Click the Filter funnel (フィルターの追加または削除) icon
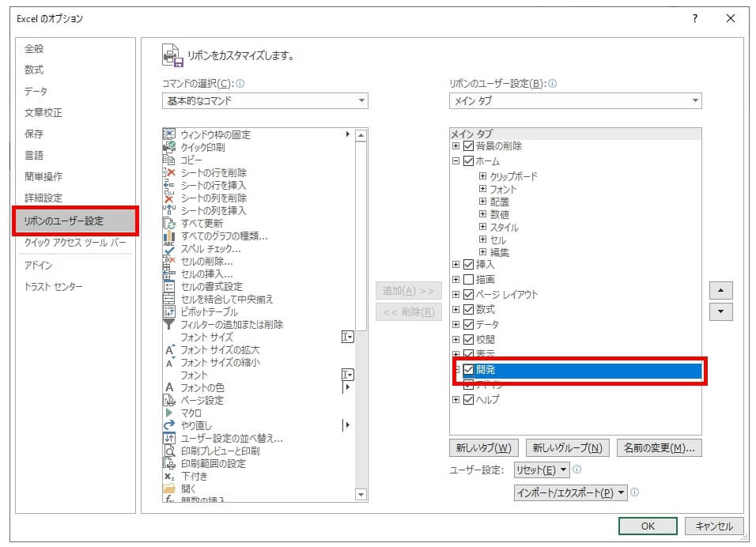Viewport: 756px width, 547px height. tap(168, 324)
